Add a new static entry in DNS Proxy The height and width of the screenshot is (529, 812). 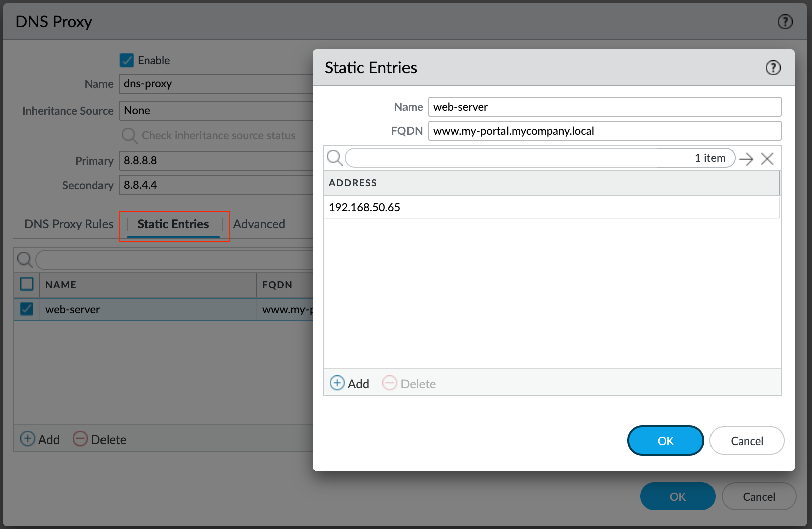pyautogui.click(x=40, y=439)
